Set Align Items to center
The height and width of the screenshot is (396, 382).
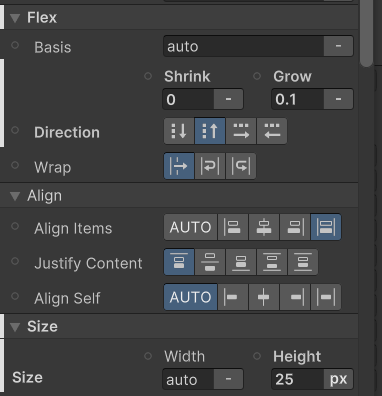(x=264, y=227)
